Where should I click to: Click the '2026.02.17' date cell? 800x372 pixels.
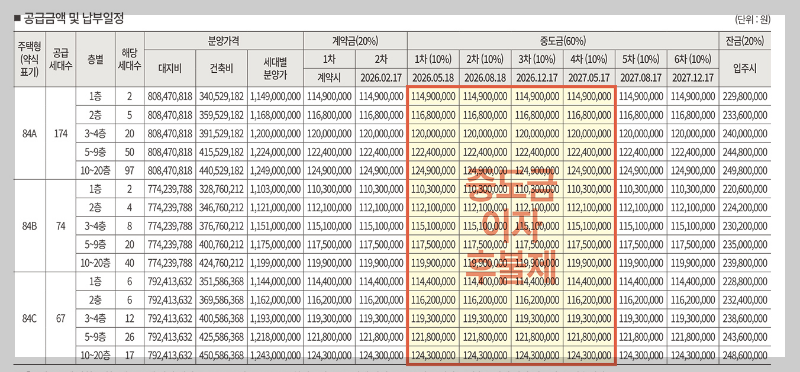click(x=381, y=78)
